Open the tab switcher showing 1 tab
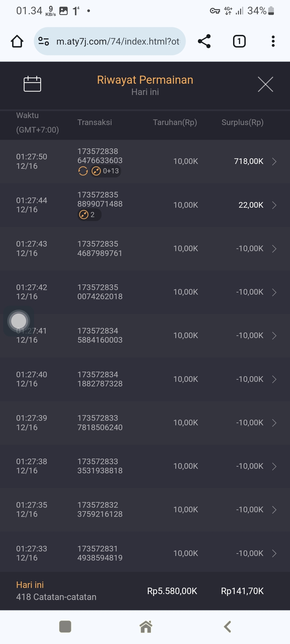Screen dimensions: 290x644 [239, 41]
